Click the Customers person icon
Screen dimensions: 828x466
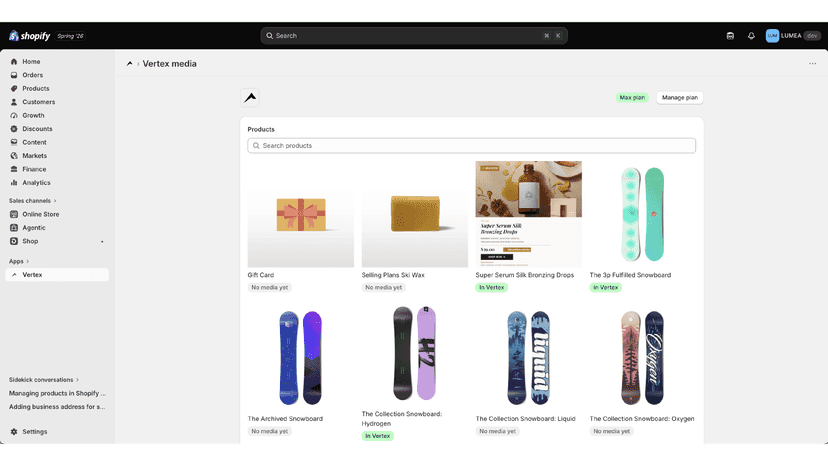tap(14, 102)
